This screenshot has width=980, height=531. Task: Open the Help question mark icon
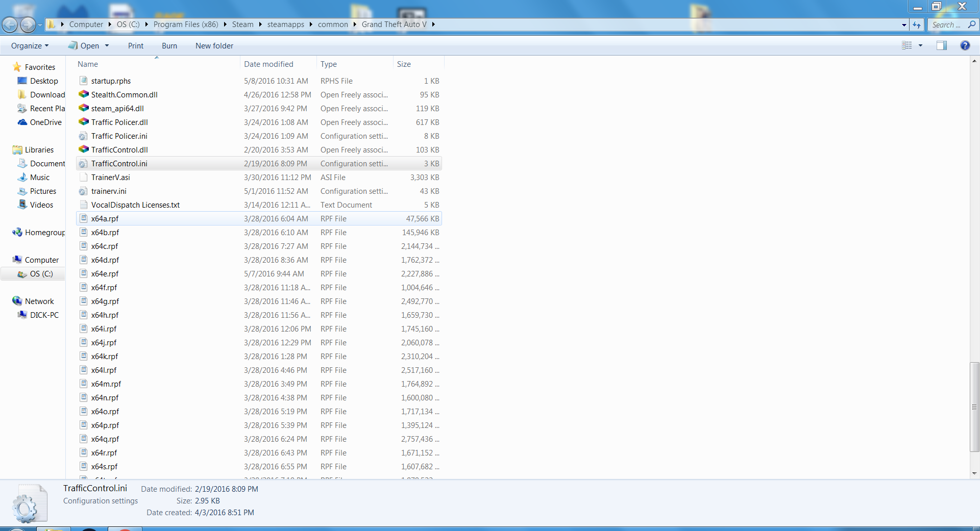click(965, 45)
